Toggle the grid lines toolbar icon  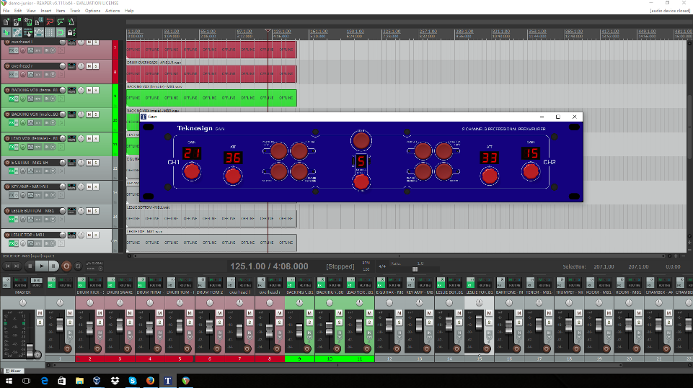50,32
